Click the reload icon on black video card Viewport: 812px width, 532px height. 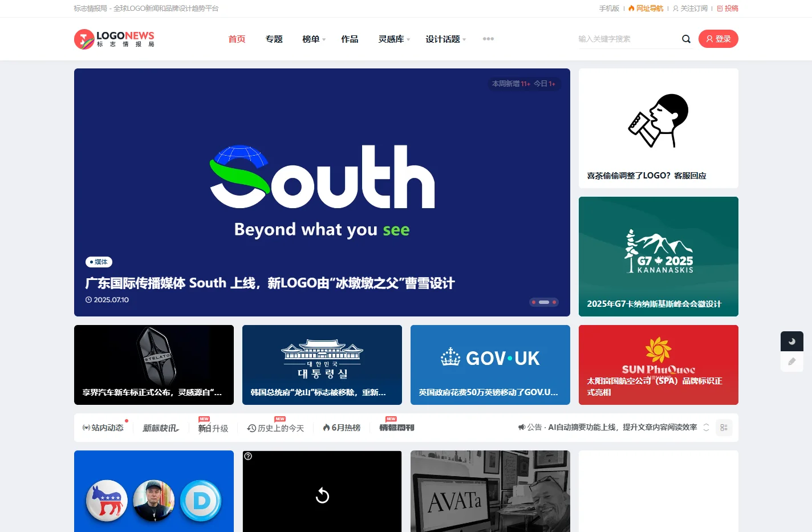coord(322,496)
